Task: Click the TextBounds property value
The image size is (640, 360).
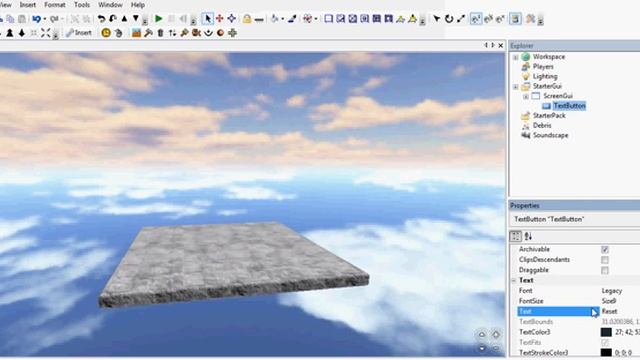Action: coord(620,322)
